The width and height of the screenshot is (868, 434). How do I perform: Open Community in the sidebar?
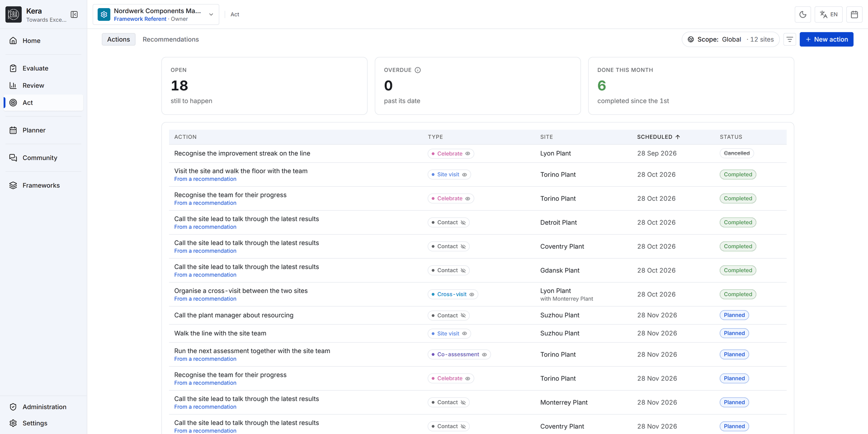(x=43, y=158)
